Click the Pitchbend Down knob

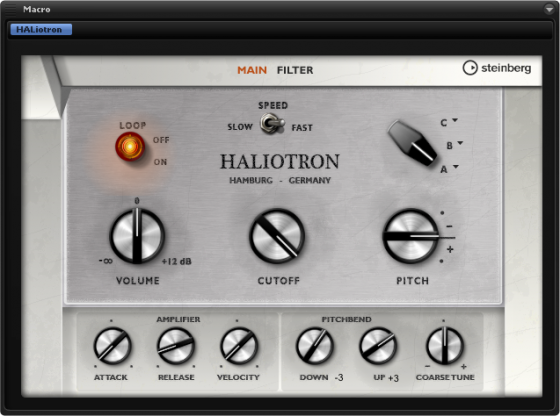(315, 346)
